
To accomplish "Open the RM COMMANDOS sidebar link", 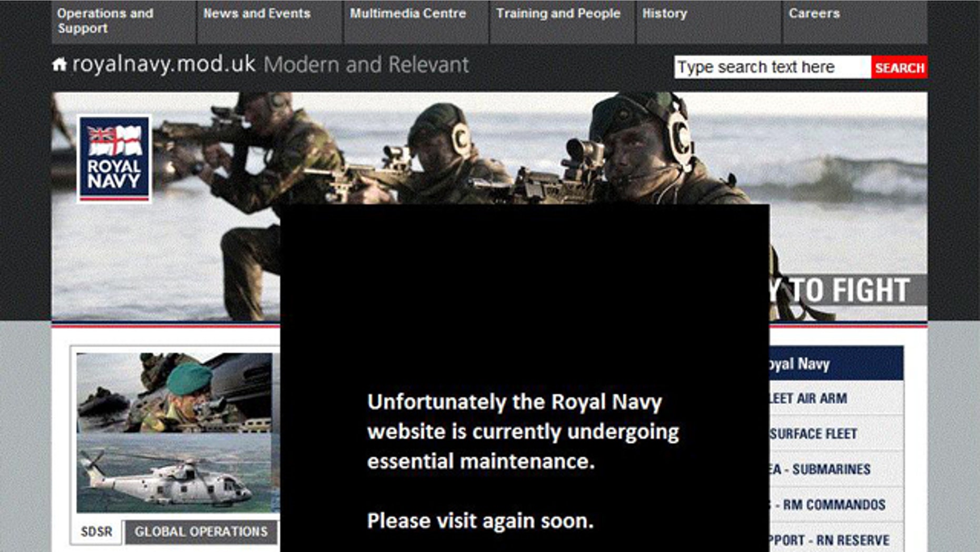I will [x=836, y=505].
